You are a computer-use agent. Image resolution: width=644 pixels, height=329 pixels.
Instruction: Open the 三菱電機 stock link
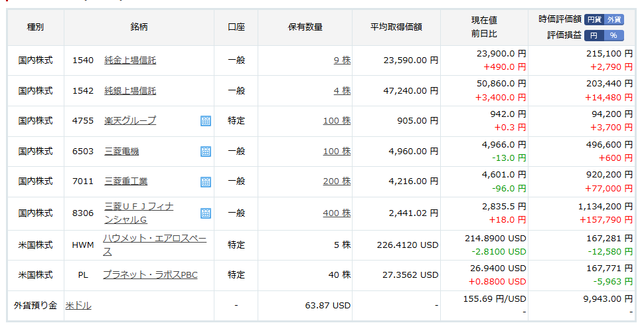click(121, 152)
